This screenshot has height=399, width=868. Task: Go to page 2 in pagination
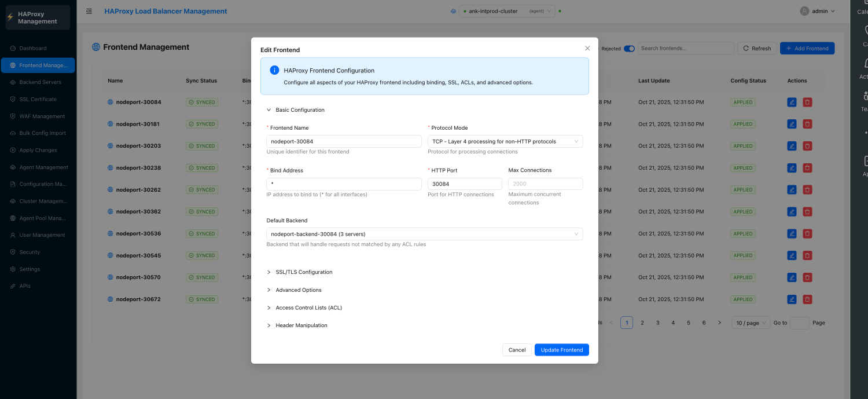(x=642, y=323)
